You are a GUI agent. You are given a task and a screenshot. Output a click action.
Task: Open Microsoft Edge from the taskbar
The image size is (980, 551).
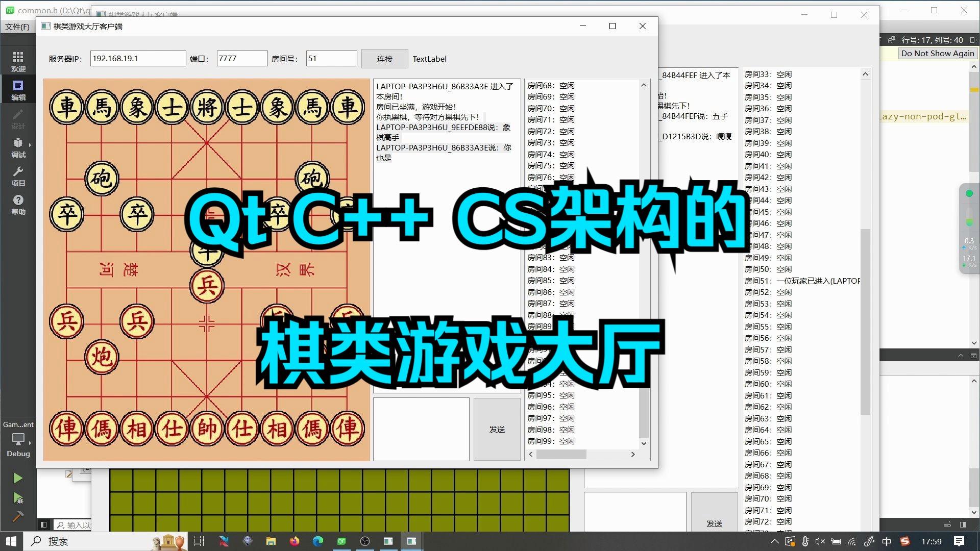coord(318,541)
